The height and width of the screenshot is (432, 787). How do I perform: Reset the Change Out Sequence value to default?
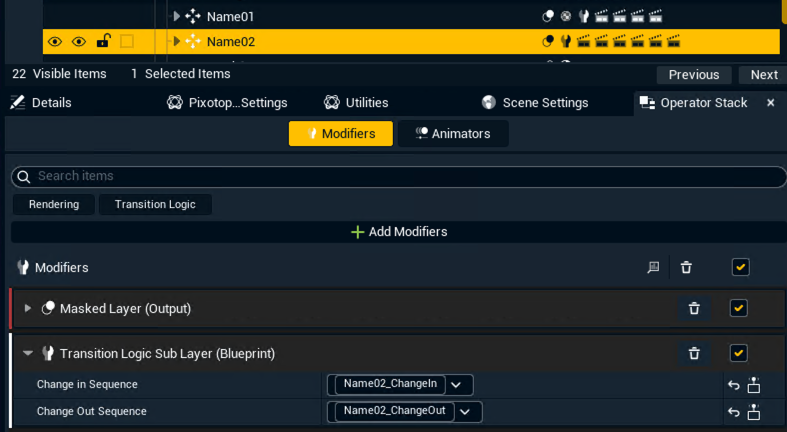(x=734, y=412)
